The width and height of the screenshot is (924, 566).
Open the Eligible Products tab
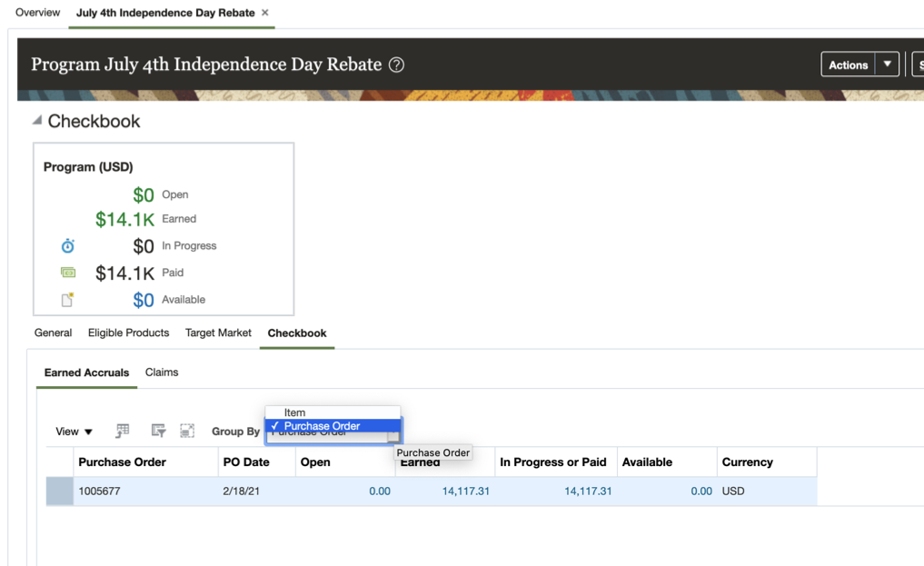128,333
